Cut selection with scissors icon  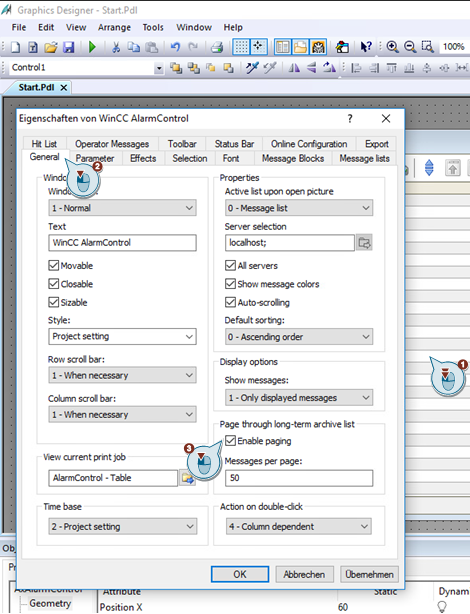[x=116, y=47]
